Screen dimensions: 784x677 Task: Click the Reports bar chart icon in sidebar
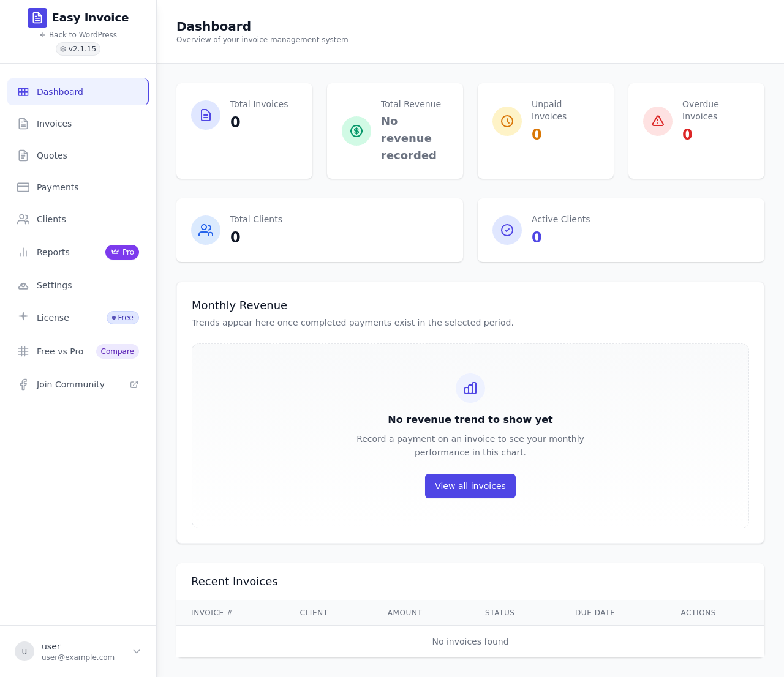click(x=23, y=252)
